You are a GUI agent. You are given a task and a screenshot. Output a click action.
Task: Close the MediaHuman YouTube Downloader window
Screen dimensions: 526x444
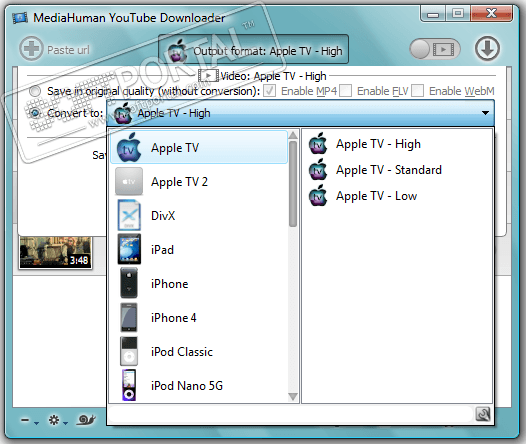coord(491,14)
